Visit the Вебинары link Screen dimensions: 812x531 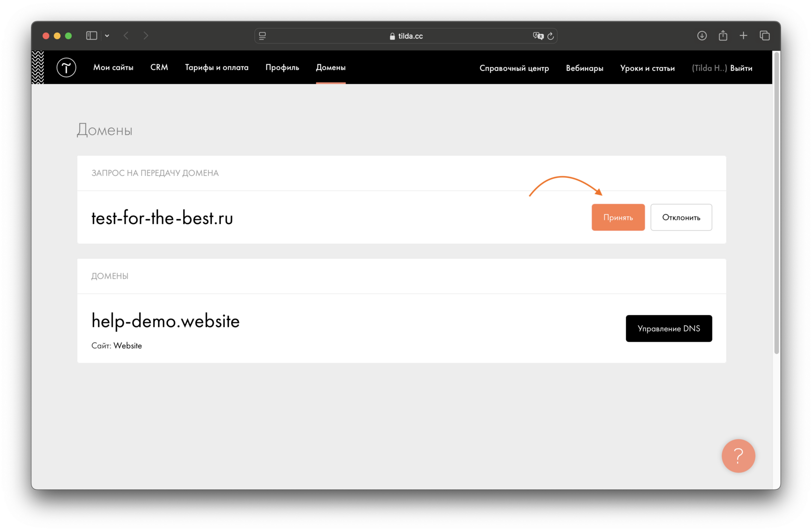coord(584,68)
